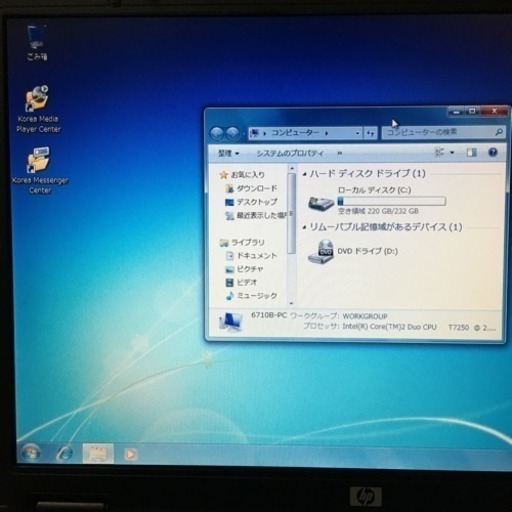This screenshot has height=512, width=512.
Task: Open Korea Media Player Center shortcut
Action: point(38,109)
